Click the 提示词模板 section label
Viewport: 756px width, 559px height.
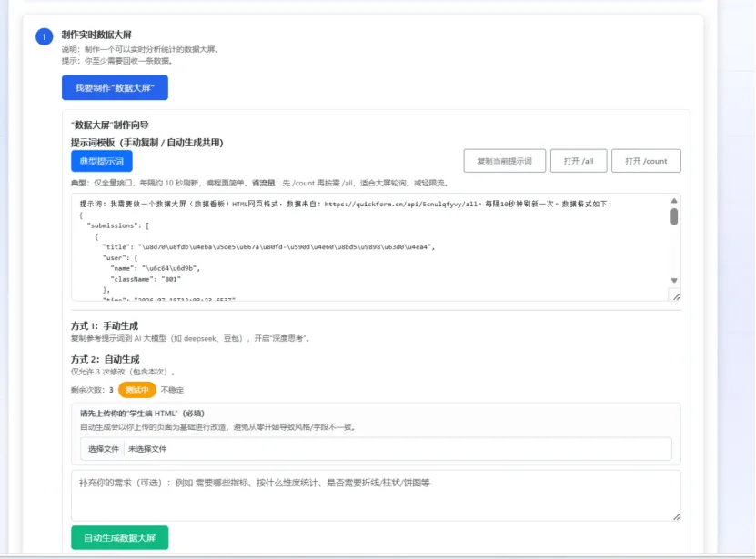click(147, 143)
